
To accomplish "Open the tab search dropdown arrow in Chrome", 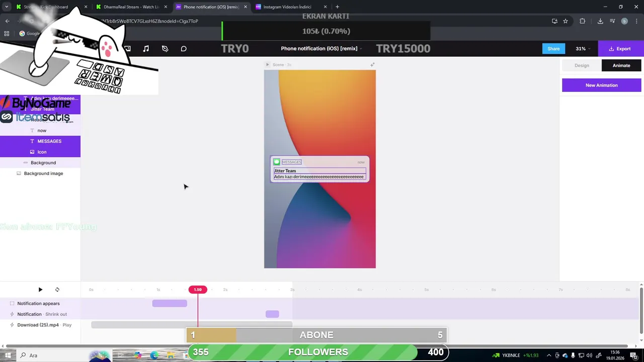I will 7,7.
